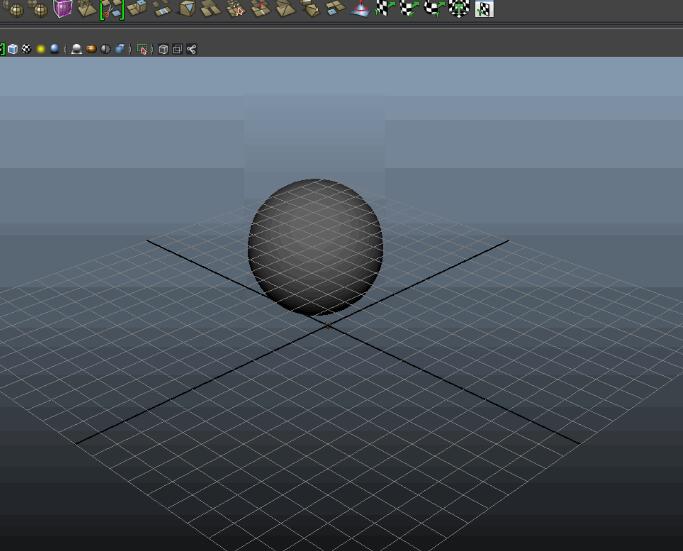Toggle Isolate Select in panel toolbar
The width and height of the screenshot is (683, 551).
(142, 48)
